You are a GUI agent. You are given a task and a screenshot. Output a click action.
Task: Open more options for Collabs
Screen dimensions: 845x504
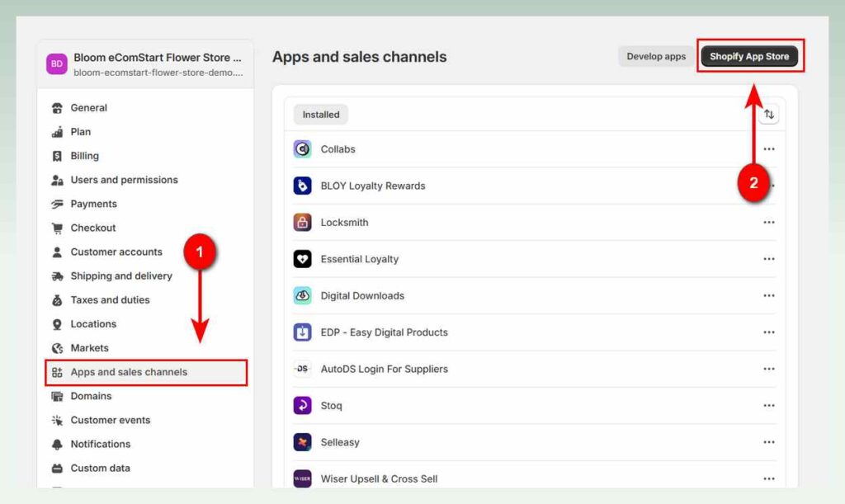pyautogui.click(x=768, y=148)
